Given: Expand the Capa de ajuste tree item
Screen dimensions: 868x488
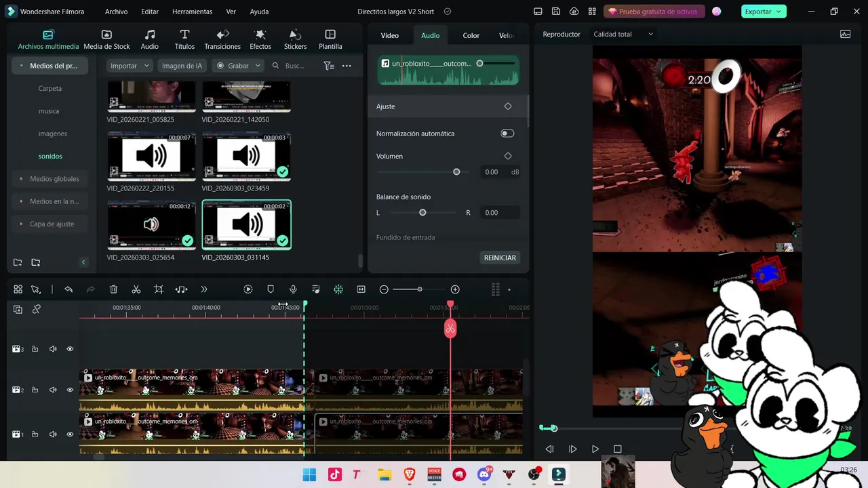Looking at the screenshot, I should 22,224.
